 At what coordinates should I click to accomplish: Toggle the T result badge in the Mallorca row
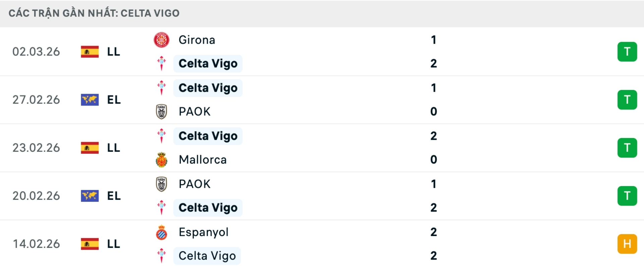point(627,148)
